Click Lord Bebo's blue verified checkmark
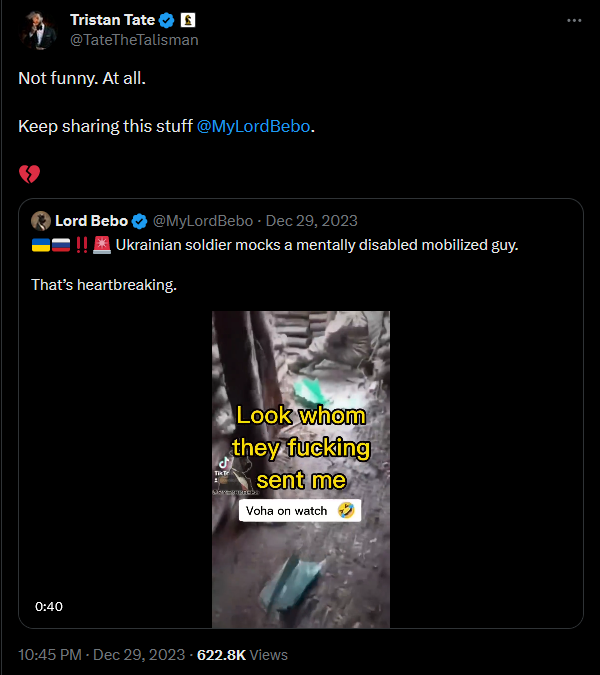Screen dimensions: 600x675 [x=139, y=221]
